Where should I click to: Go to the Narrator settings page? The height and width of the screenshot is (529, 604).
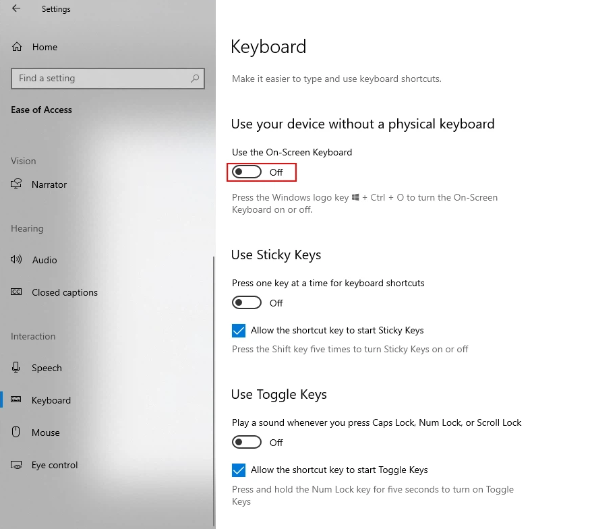coord(49,185)
